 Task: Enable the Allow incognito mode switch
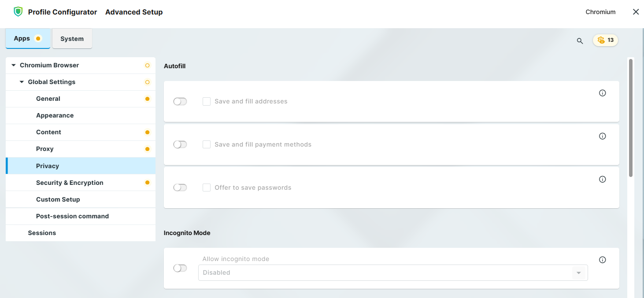[x=180, y=268]
